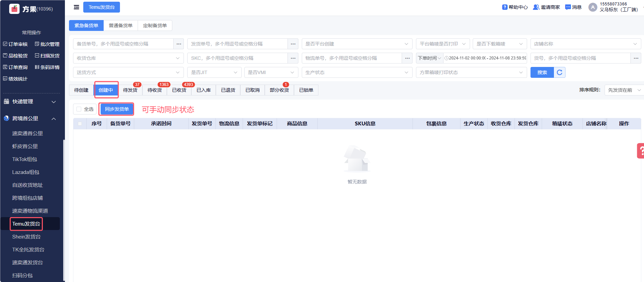Image resolution: width=644 pixels, height=282 pixels.
Task: Click the Temu发货台 top page tab
Action: (x=102, y=7)
